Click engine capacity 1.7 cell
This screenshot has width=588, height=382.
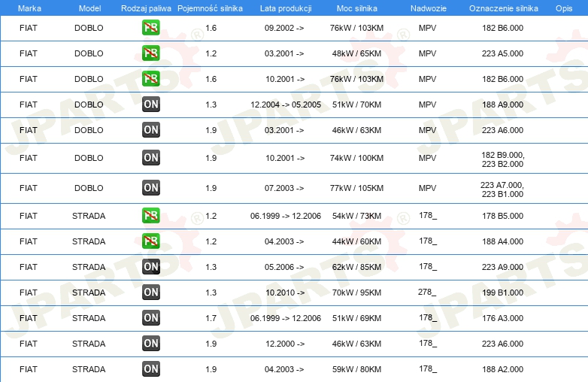pyautogui.click(x=211, y=318)
